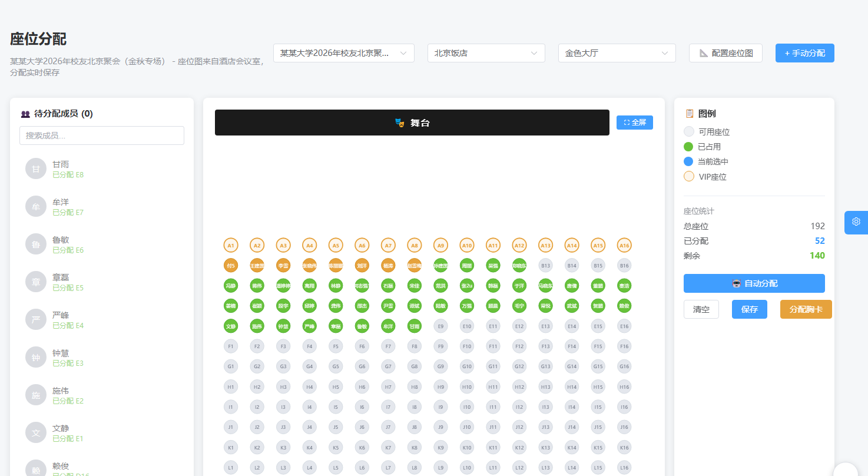This screenshot has height=476, width=868.
Task: Click the 鲁敏 member name in list
Action: [x=61, y=240]
